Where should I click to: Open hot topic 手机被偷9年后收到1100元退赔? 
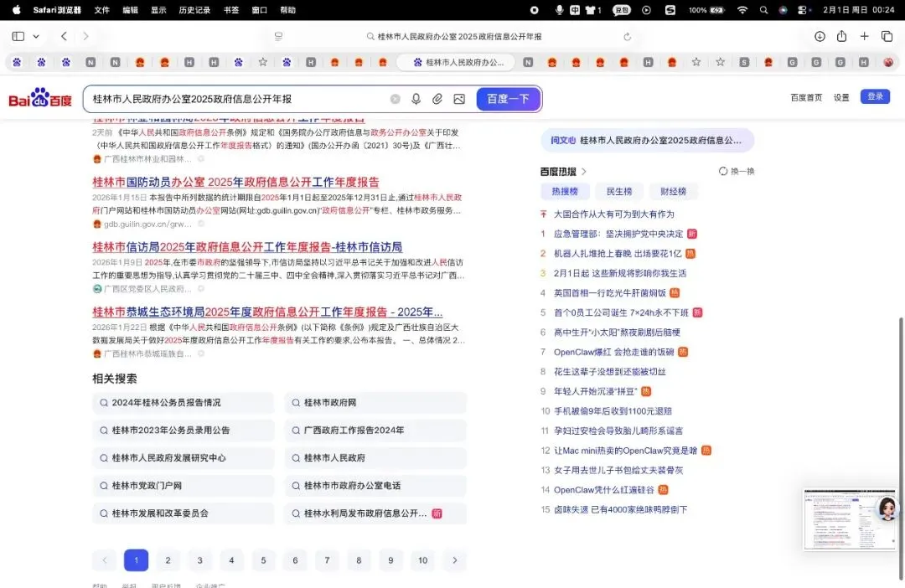(x=613, y=411)
